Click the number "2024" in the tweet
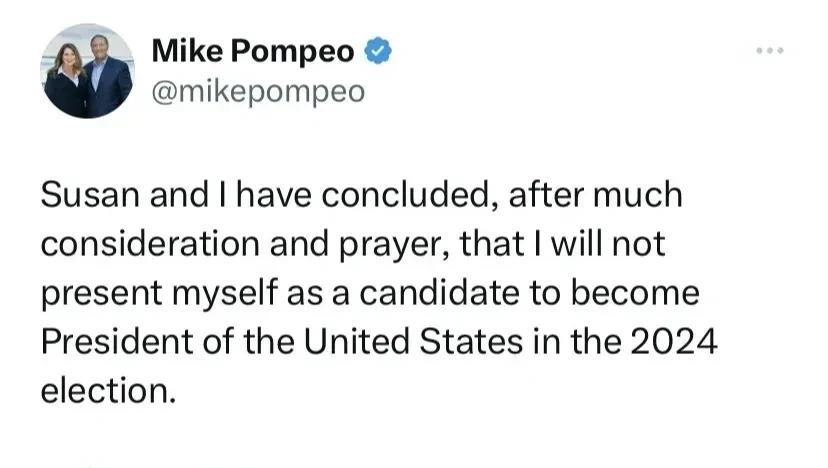The image size is (828, 468). click(x=675, y=343)
